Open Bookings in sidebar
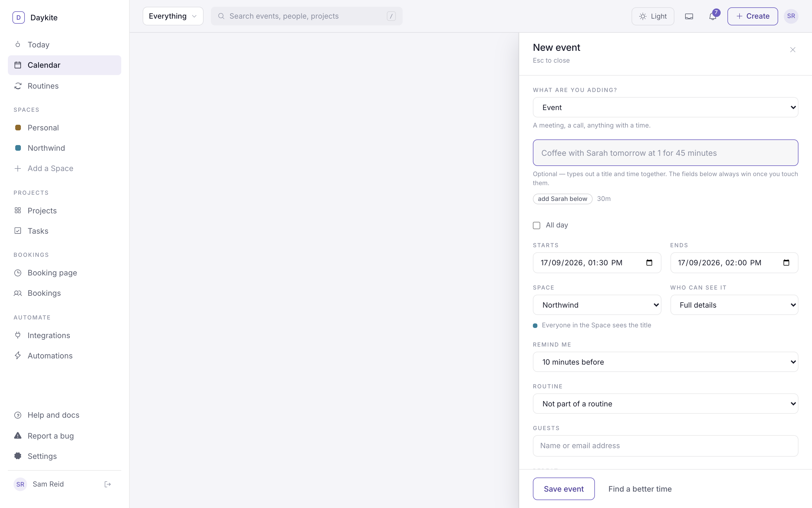 tap(64, 293)
